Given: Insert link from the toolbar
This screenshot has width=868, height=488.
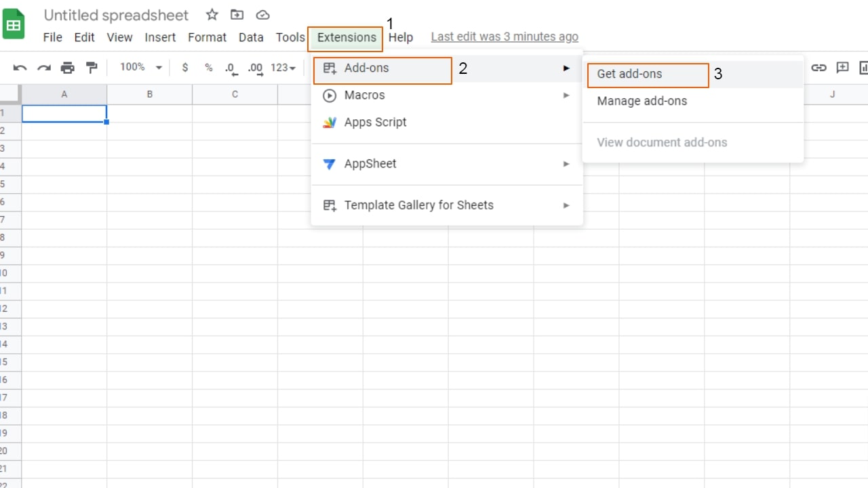Looking at the screenshot, I should pos(819,68).
